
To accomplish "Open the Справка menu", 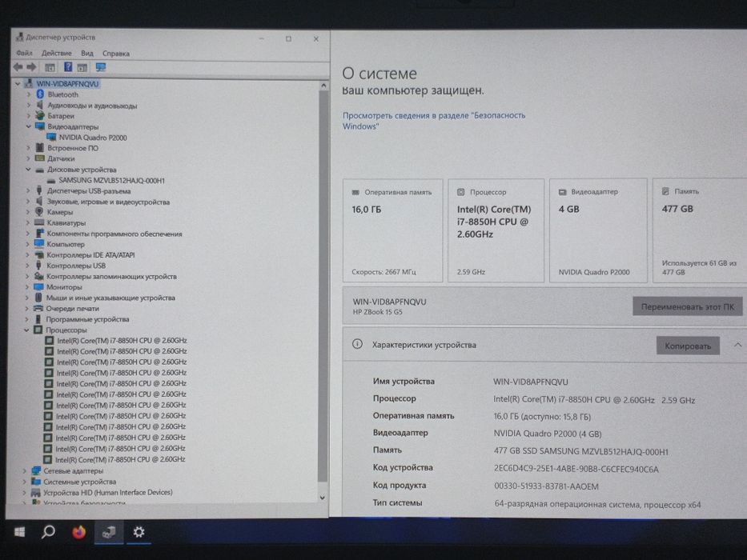I will point(116,54).
